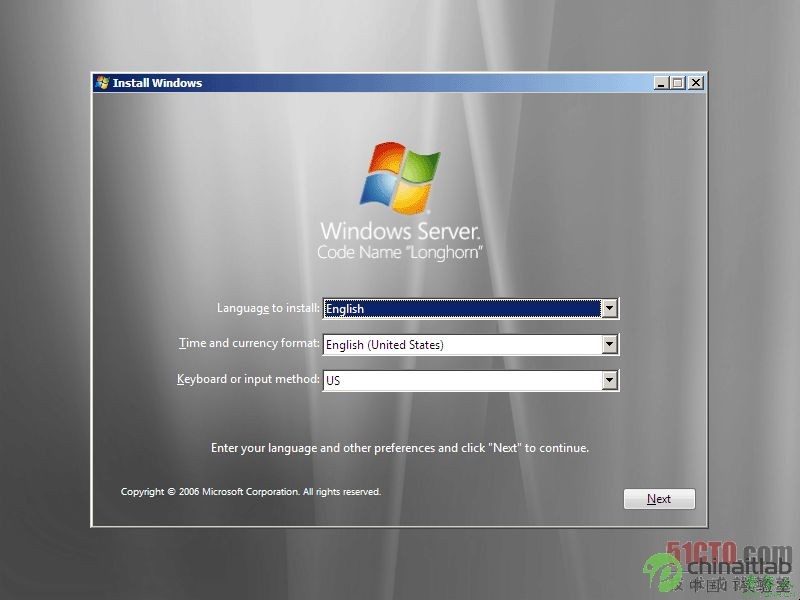
Task: Click the Windows Server logo
Action: (x=400, y=178)
